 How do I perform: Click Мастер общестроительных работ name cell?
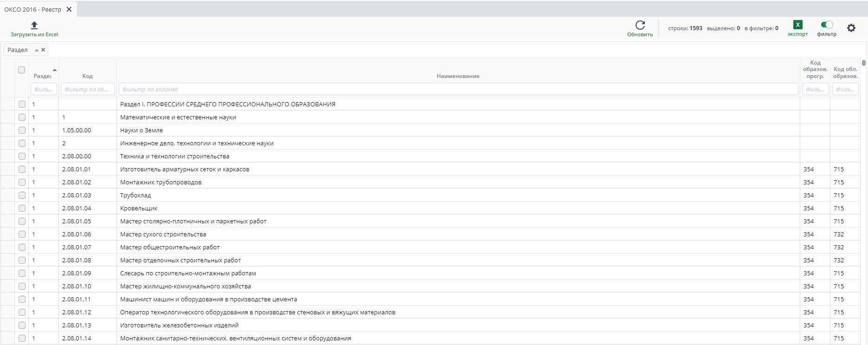tap(170, 247)
